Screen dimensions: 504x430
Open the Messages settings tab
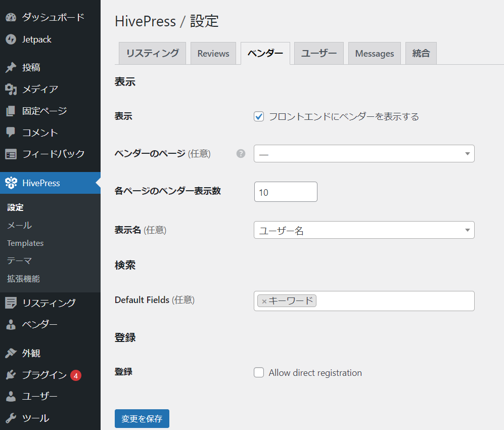coord(374,54)
